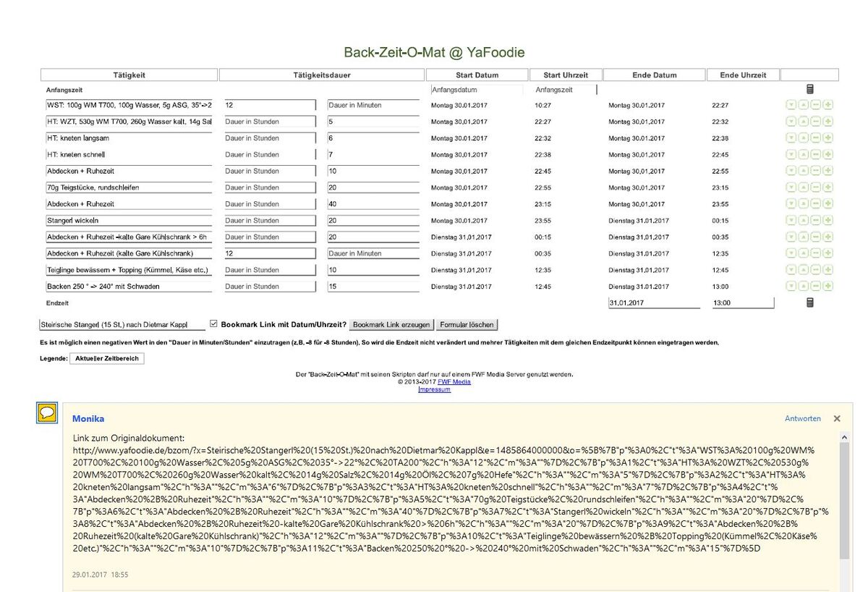
Task: Move 'Teiglinge bewässern + Topping' row up
Action: (x=803, y=270)
